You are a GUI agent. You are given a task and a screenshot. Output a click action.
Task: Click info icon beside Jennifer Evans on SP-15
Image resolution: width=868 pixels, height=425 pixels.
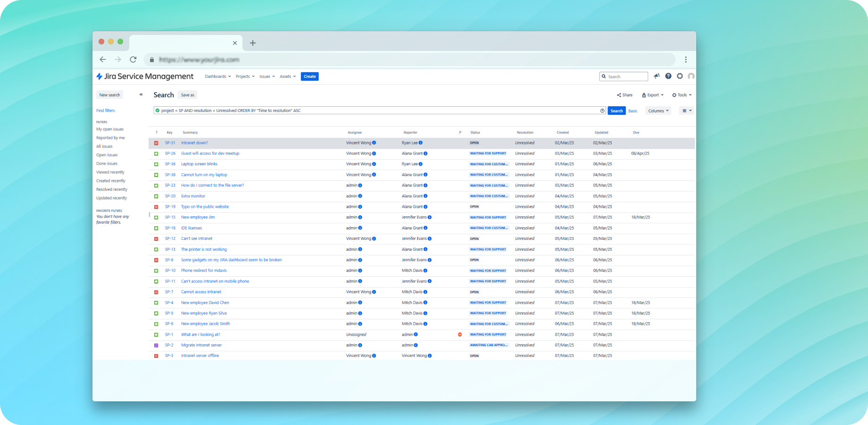point(429,217)
